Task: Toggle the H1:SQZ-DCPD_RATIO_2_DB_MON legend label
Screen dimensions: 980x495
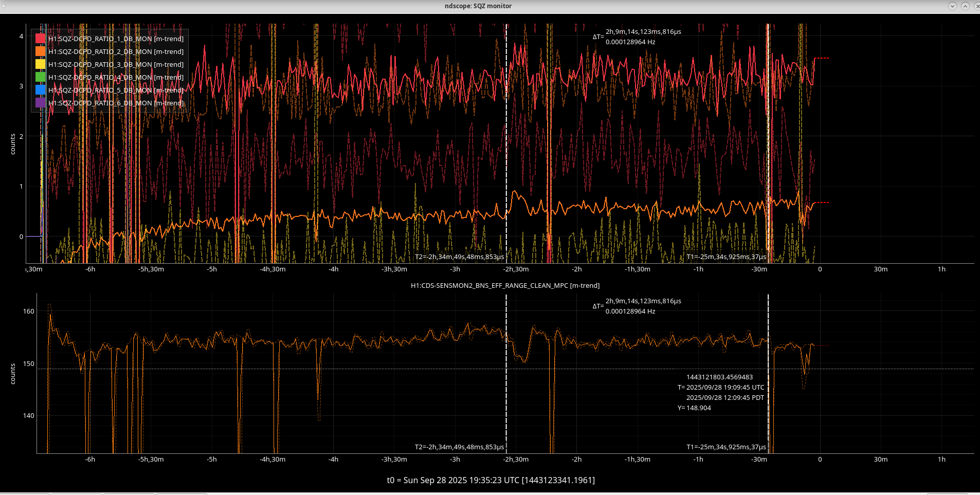Action: 116,51
